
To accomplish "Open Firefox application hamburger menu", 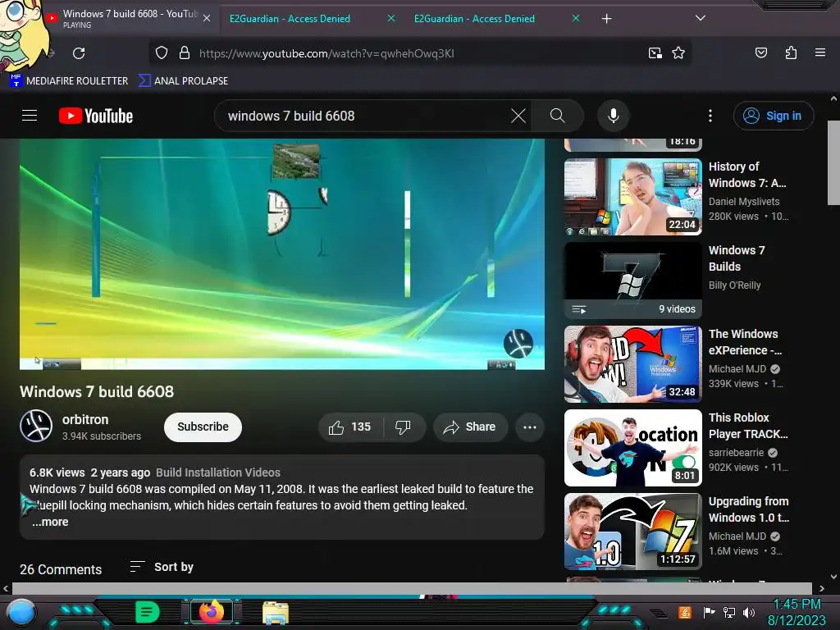I will point(819,52).
